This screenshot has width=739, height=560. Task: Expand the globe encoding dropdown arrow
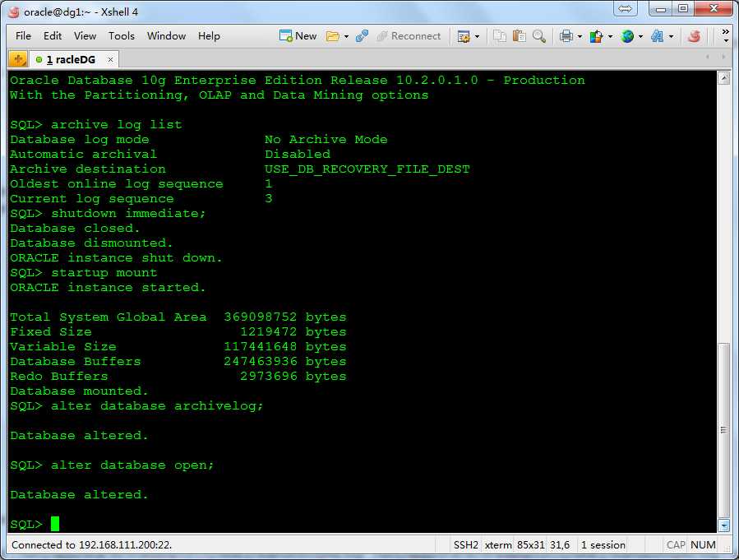[x=640, y=36]
